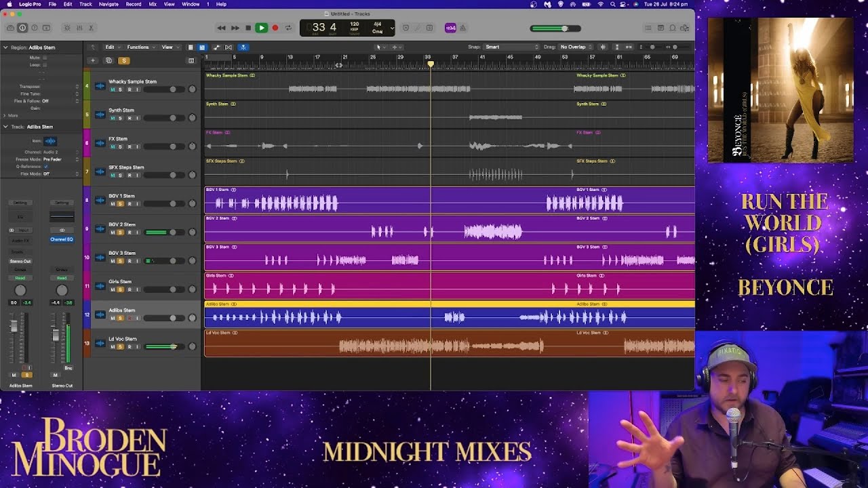Open the Loop Browser
This screenshot has width=868, height=488.
click(673, 28)
